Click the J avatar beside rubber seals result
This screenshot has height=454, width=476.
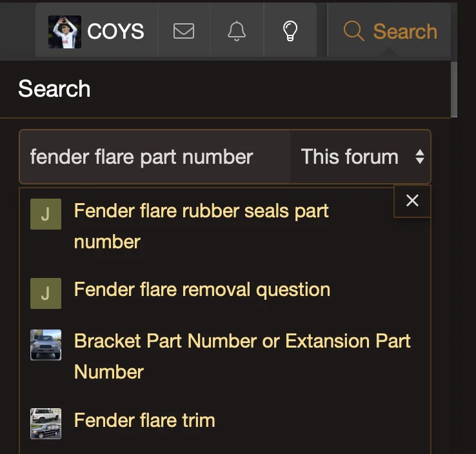point(46,214)
